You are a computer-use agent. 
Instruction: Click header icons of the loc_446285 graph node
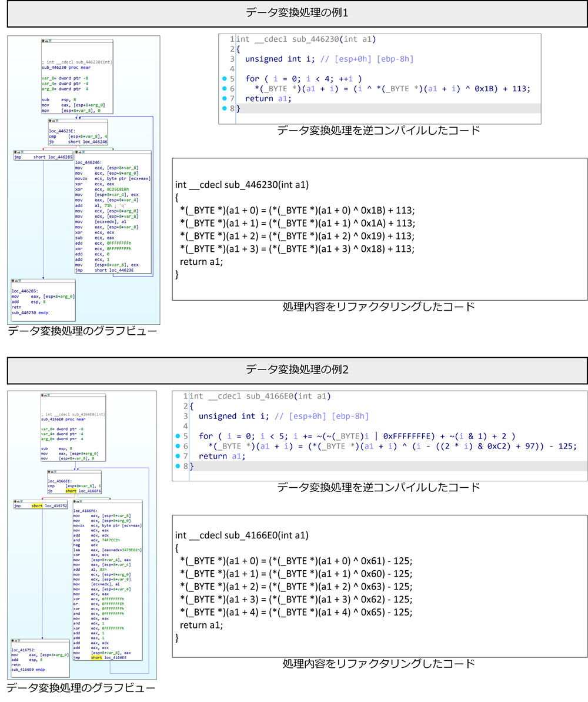[x=16, y=281]
